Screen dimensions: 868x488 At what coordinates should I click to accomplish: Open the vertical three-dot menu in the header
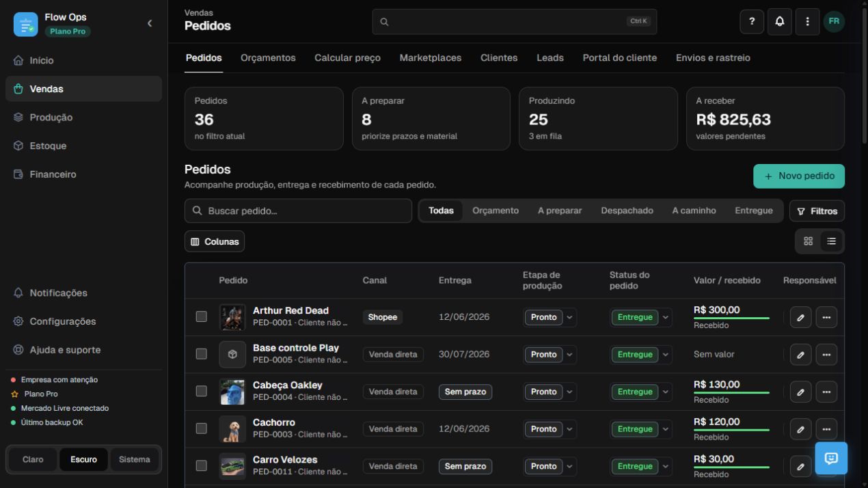[x=807, y=21]
